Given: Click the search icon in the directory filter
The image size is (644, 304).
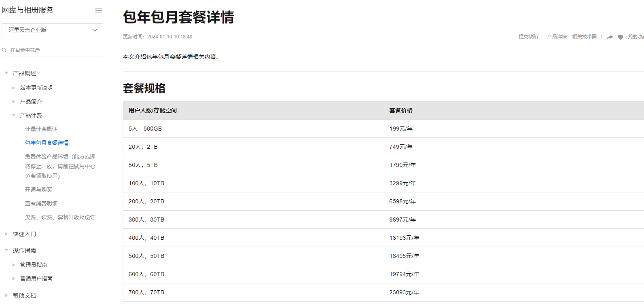Looking at the screenshot, I should 4,50.
